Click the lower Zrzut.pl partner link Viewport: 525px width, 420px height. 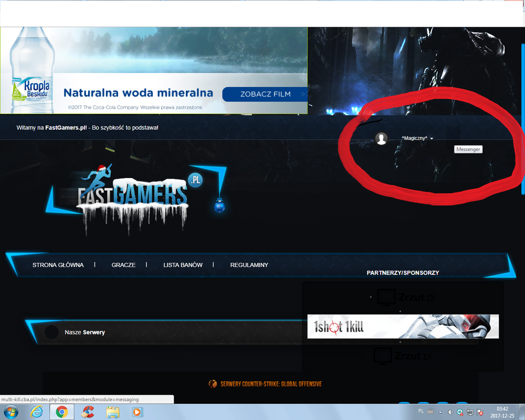click(403, 356)
